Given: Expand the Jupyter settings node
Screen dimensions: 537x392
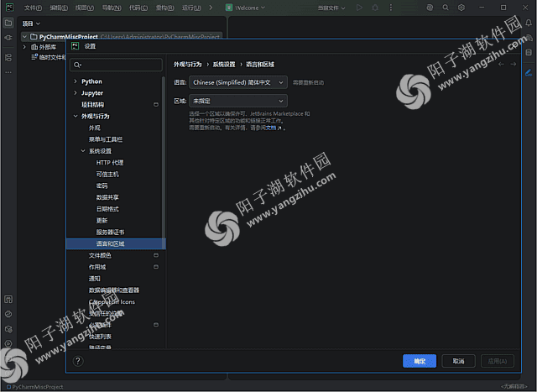Looking at the screenshot, I should [x=76, y=93].
